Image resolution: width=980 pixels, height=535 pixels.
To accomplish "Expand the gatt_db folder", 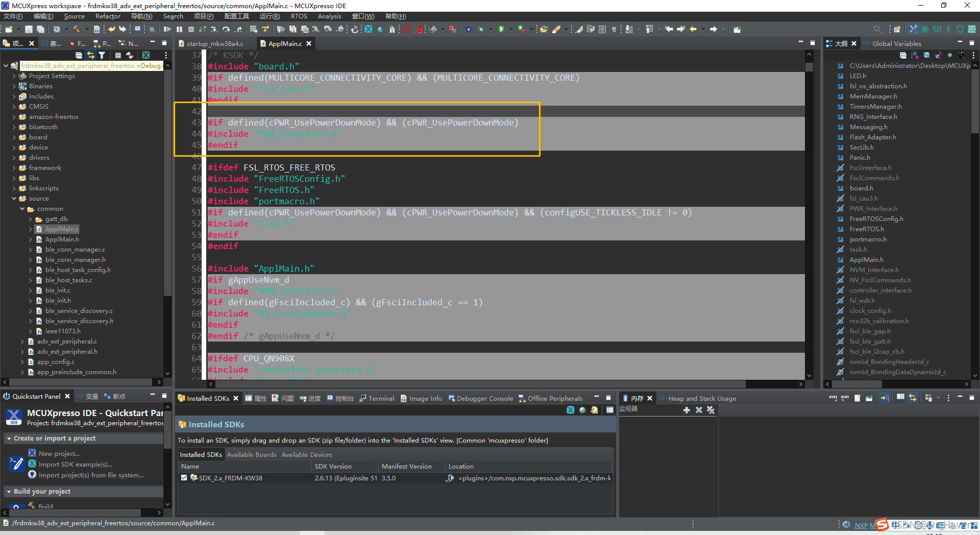I will coord(30,219).
